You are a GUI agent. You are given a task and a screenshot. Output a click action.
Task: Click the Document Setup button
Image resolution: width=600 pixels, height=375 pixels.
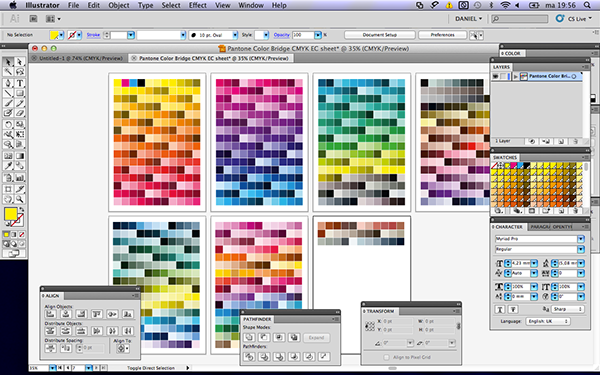380,35
